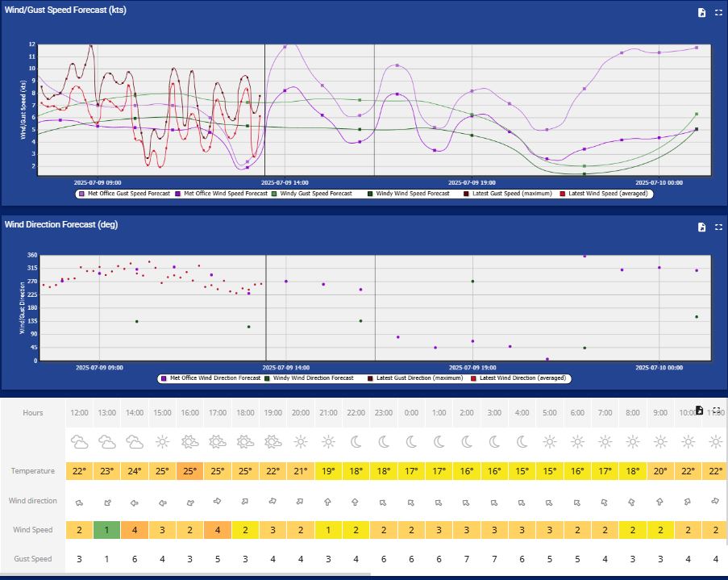
Task: Expand Wind Direction chart to fullscreen
Action: (718, 227)
